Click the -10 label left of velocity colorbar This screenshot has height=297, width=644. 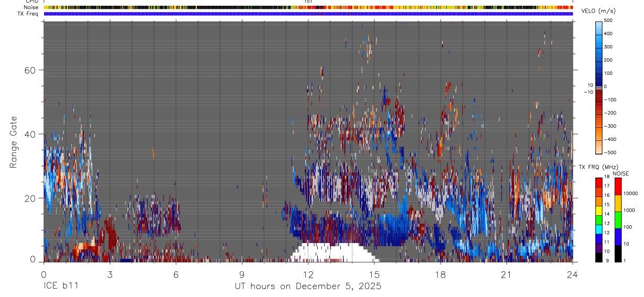pyautogui.click(x=588, y=92)
